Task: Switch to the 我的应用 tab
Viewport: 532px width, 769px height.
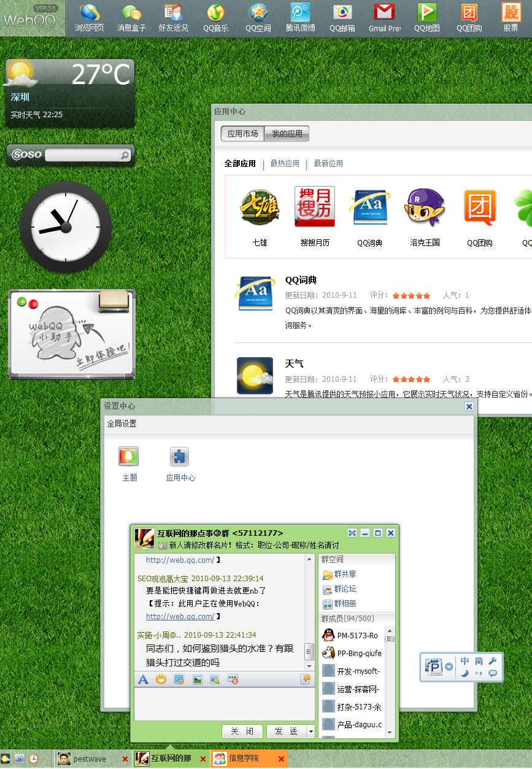Action: 287,133
